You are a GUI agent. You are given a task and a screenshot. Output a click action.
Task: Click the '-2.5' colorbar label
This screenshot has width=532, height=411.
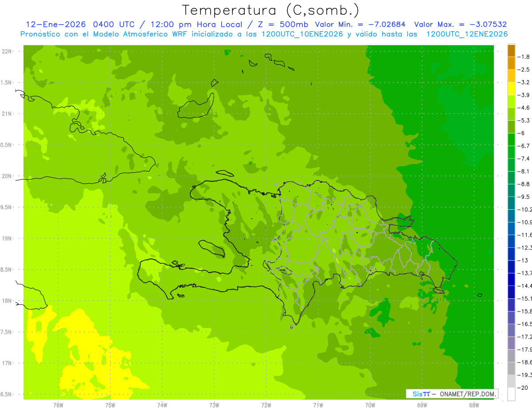tap(524, 70)
